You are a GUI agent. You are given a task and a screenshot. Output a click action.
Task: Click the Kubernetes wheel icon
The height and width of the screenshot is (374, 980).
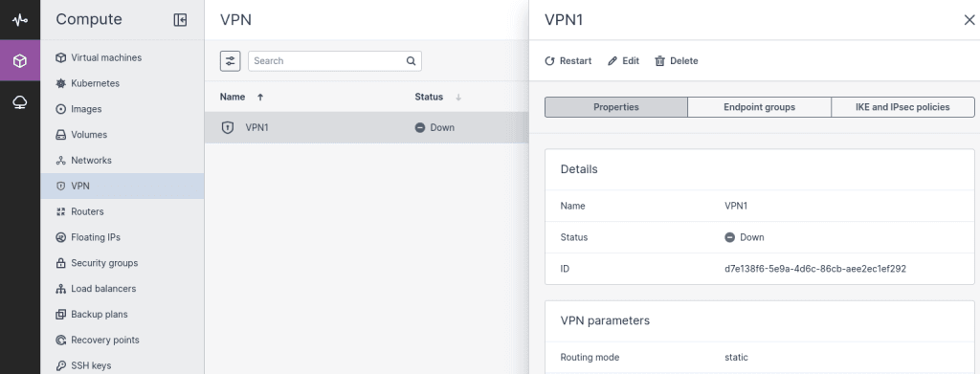click(60, 83)
